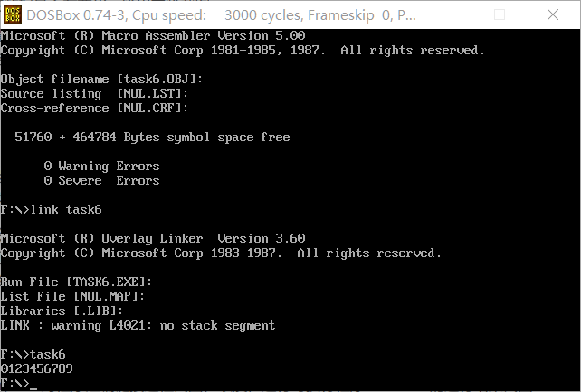Click the 'Run File [TASK6.EXE]:' line
Screen dimensions: 581x392
[x=77, y=282]
